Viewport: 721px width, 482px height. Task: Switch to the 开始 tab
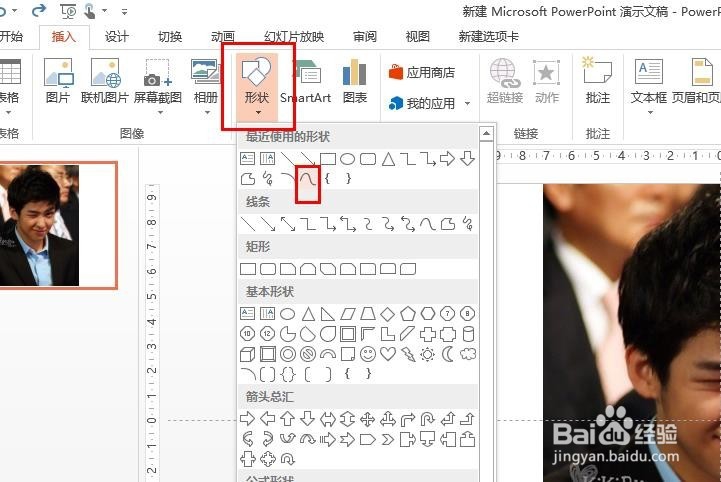(x=10, y=36)
